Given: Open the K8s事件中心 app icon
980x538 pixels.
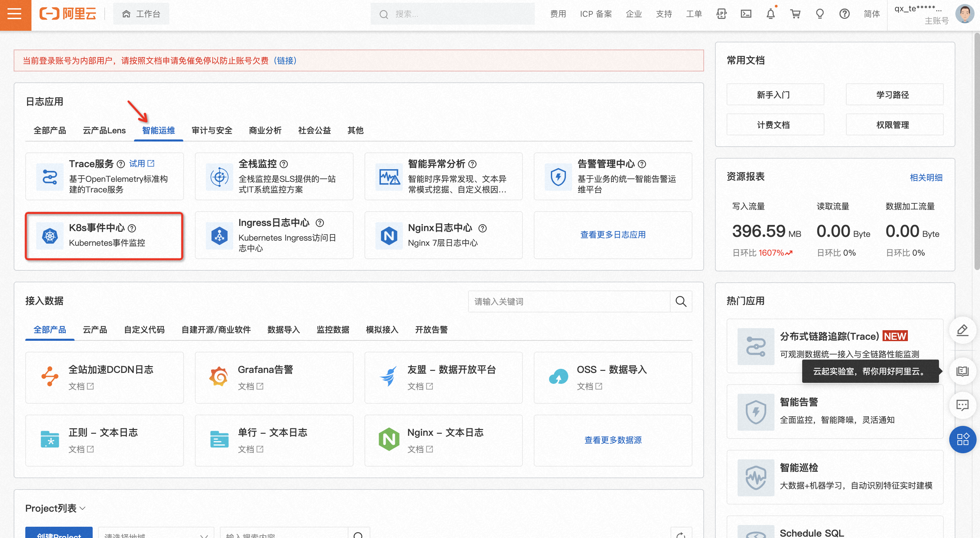Looking at the screenshot, I should (x=50, y=236).
